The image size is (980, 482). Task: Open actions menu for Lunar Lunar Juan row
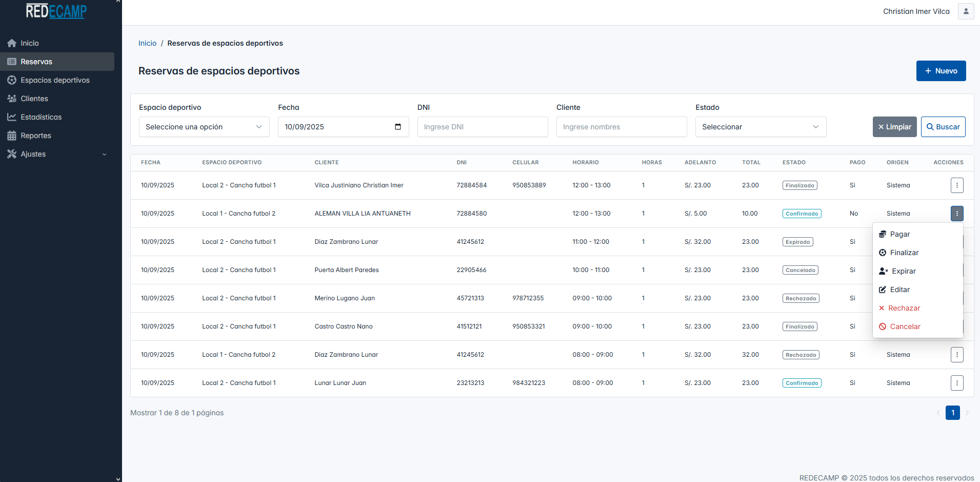coord(956,383)
